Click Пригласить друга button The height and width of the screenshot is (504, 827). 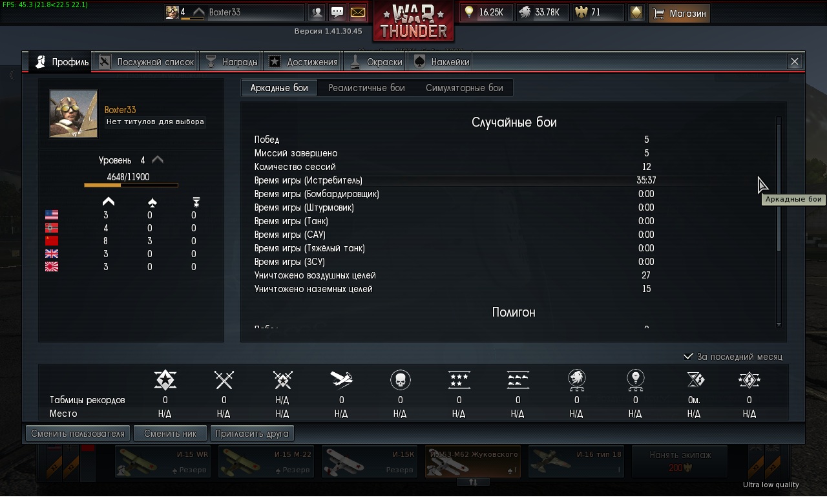253,434
